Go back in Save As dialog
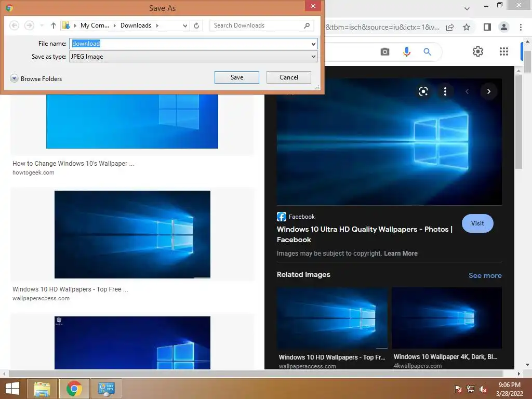Image resolution: width=532 pixels, height=399 pixels. pyautogui.click(x=14, y=25)
